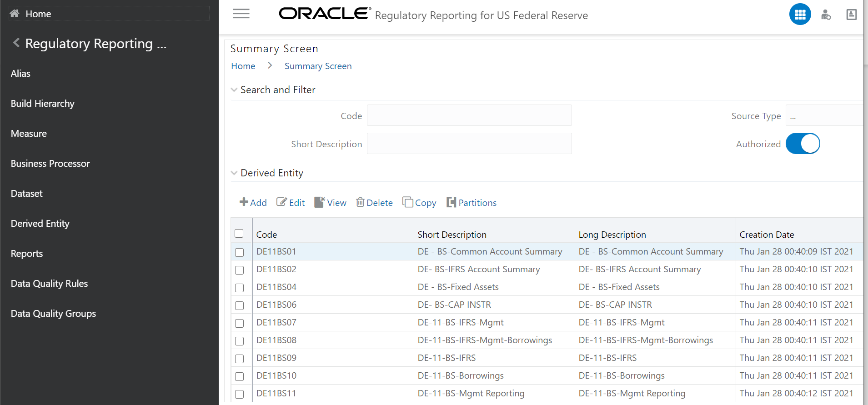Screen dimensions: 868x405
Task: Toggle the Authorized switch
Action: [803, 144]
